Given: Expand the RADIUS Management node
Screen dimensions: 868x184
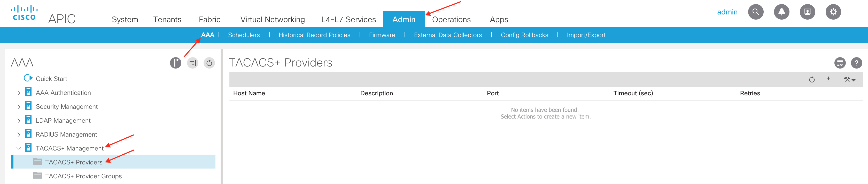Looking at the screenshot, I should [19, 135].
